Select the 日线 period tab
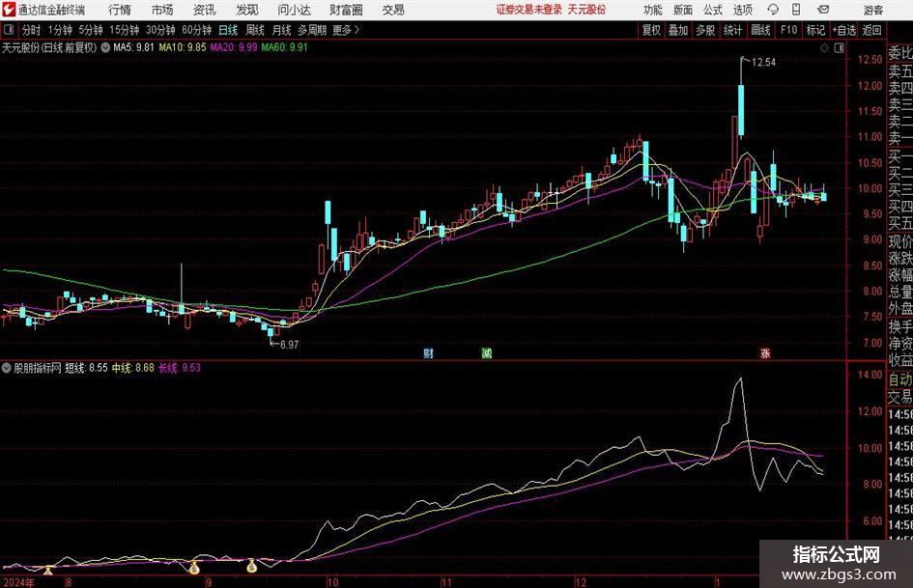 click(x=228, y=30)
